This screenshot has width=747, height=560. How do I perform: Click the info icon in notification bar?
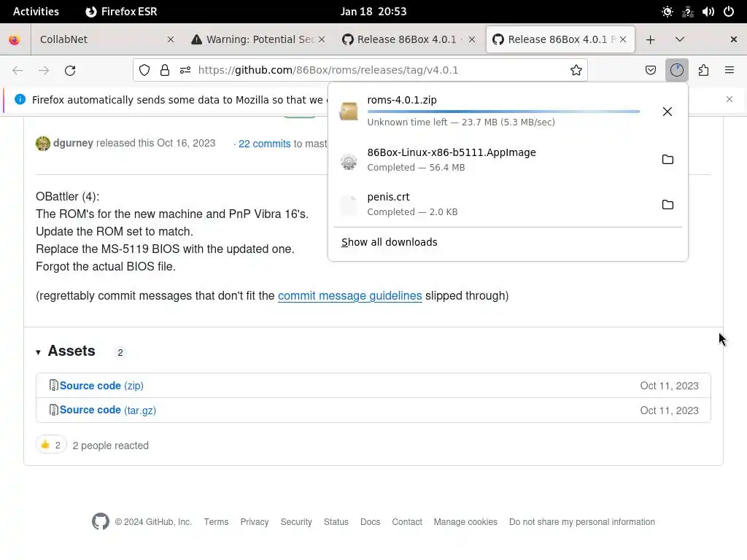pos(20,99)
